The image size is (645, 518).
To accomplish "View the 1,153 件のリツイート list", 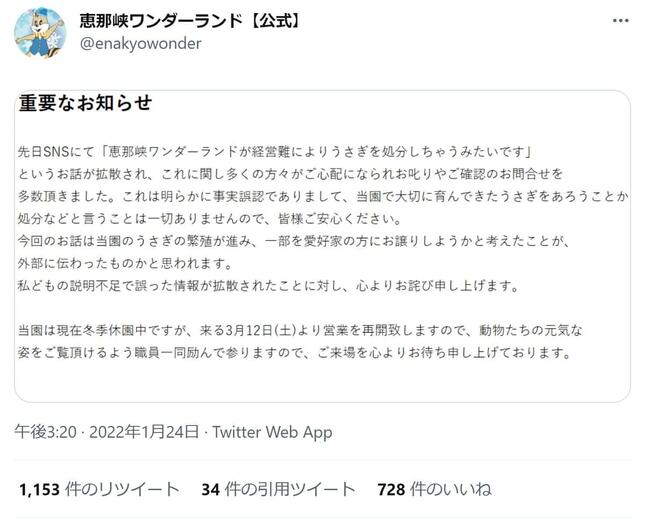I will pyautogui.click(x=99, y=489).
